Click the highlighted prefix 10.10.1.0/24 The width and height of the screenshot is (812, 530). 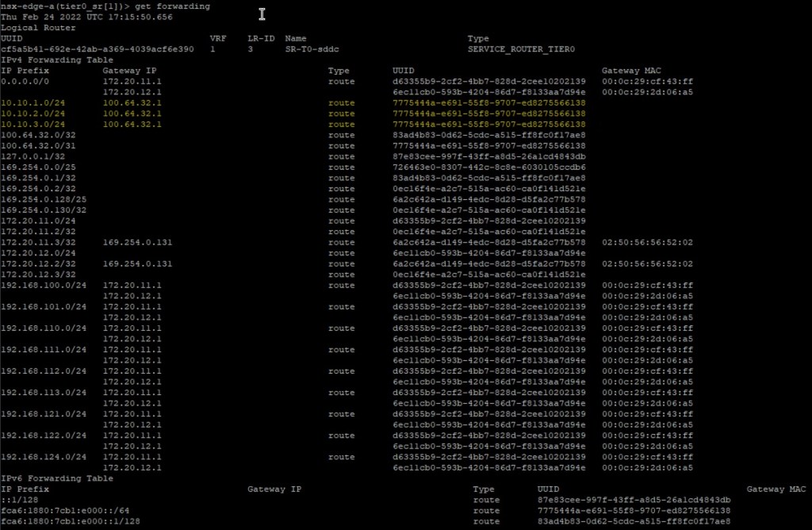click(33, 102)
